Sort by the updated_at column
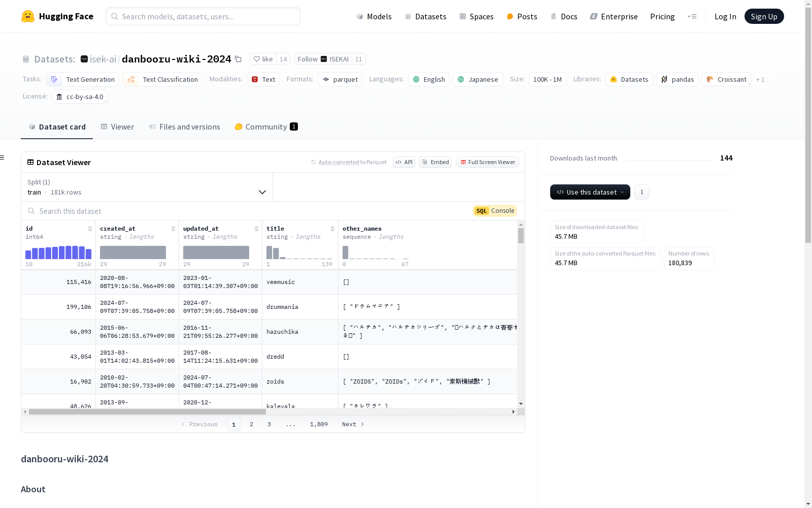Viewport: 812px width, 508px height. (x=256, y=229)
